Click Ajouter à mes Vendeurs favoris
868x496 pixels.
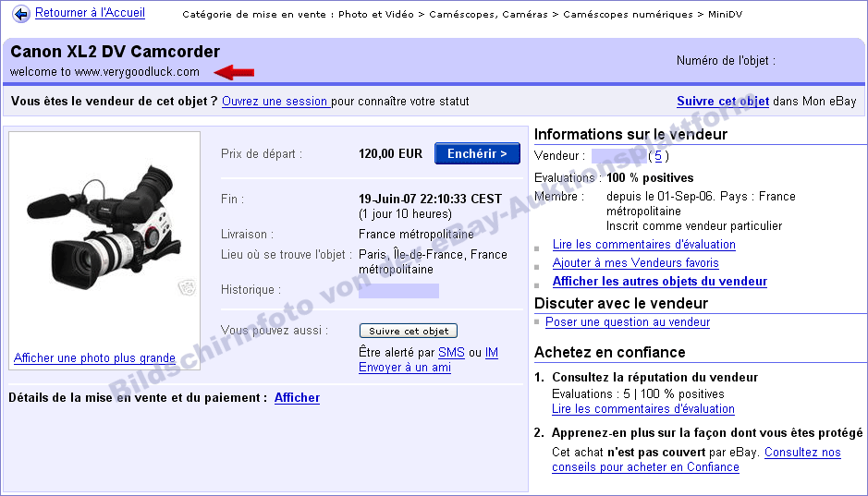[635, 262]
